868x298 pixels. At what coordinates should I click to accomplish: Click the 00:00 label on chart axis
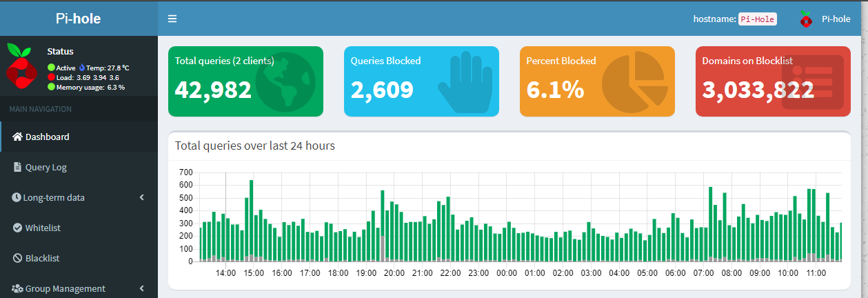pos(507,273)
